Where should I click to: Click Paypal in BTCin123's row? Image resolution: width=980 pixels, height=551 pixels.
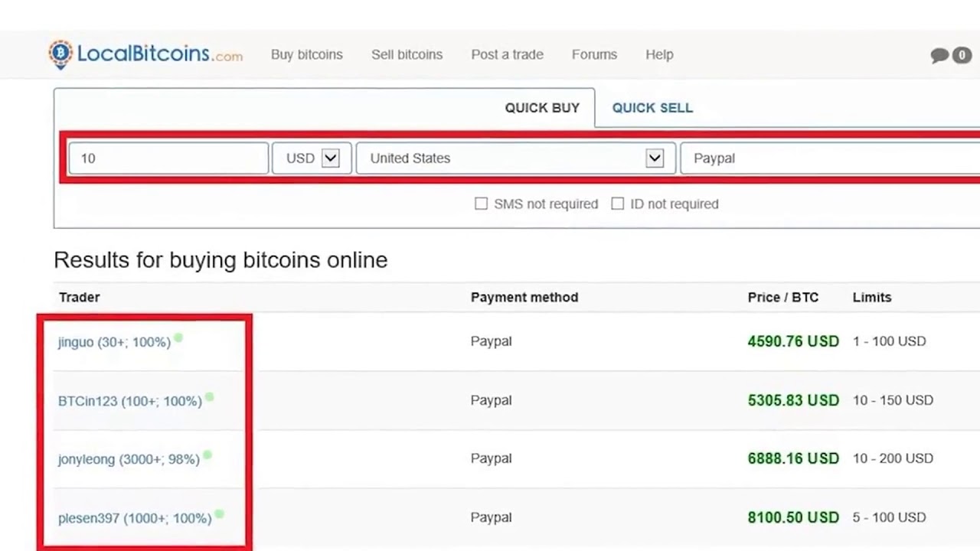click(491, 400)
